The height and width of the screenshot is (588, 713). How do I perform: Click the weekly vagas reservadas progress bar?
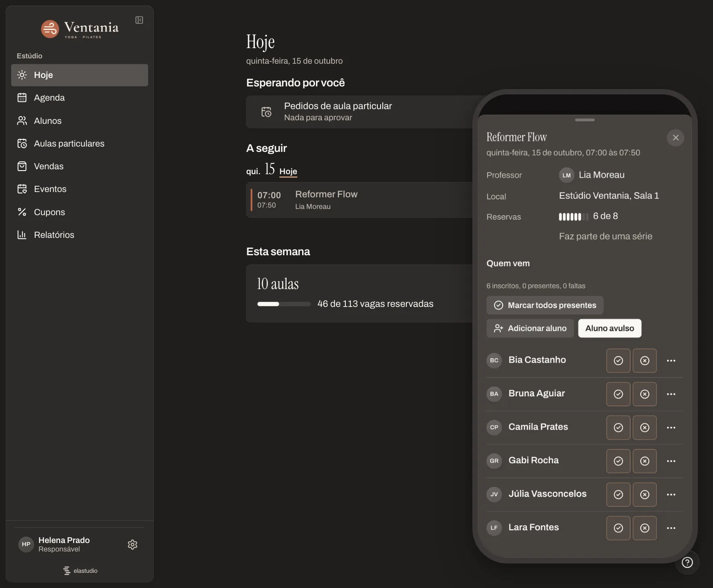click(284, 304)
